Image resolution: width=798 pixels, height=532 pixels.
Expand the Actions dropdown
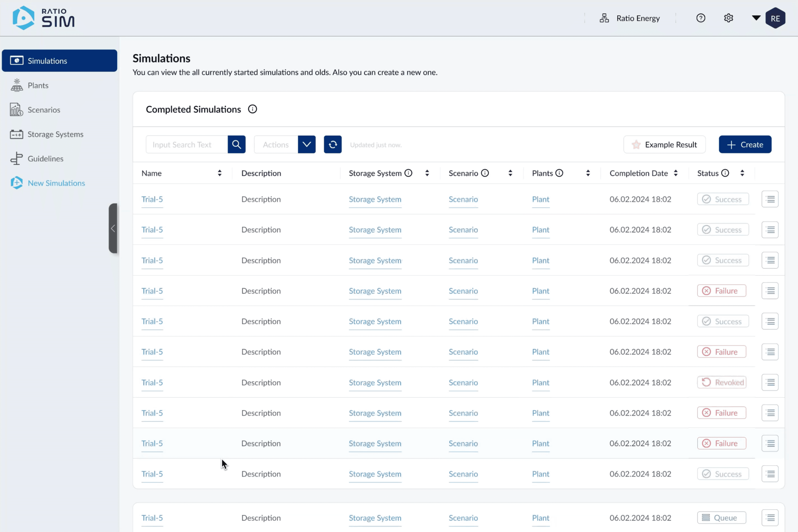[307, 145]
